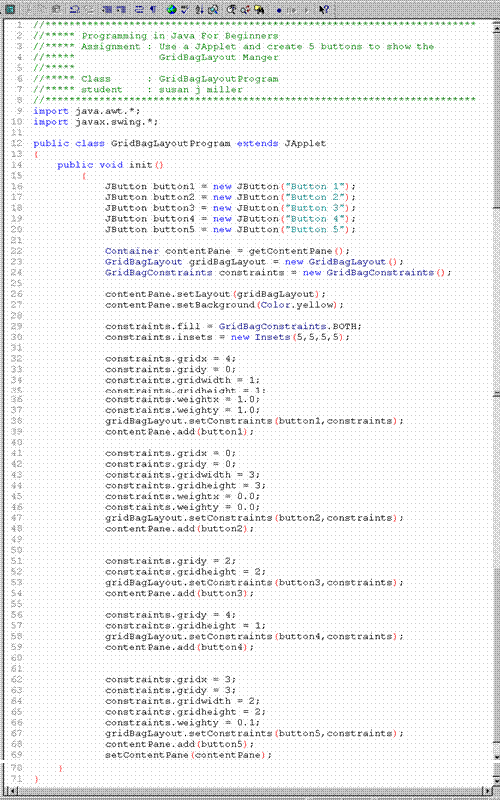Click line number 12 in the gutter
Screen dimensions: 500x800
coord(16,143)
